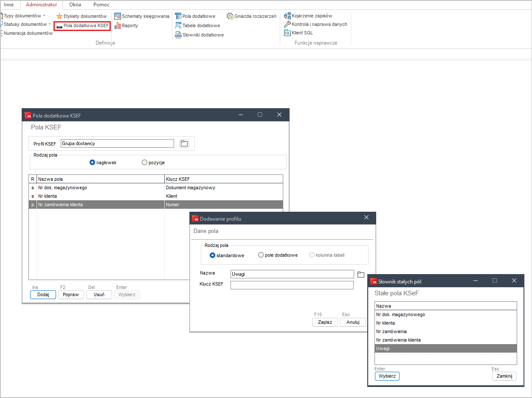Open the Pomoc menu tab
The image size is (532, 398).
pyautogui.click(x=101, y=5)
